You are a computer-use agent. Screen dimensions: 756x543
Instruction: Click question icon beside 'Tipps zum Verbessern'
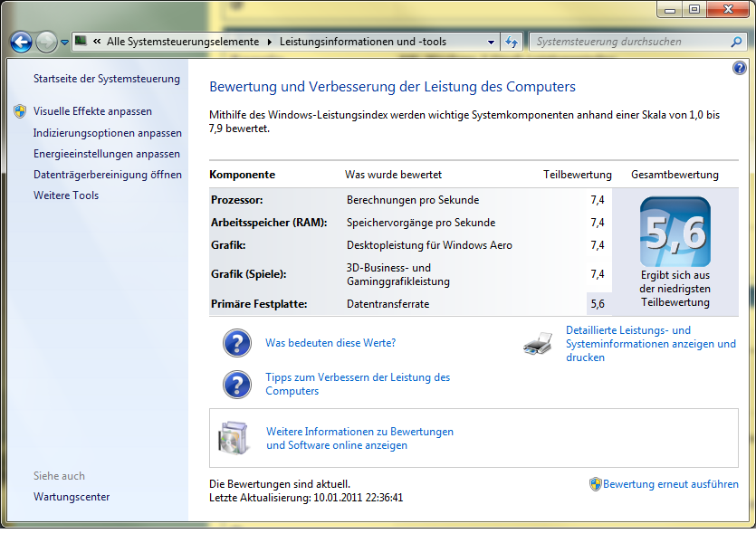(x=236, y=385)
